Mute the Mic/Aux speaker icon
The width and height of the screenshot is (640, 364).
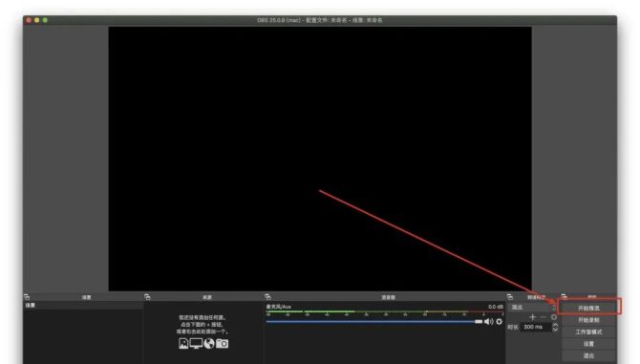click(488, 322)
